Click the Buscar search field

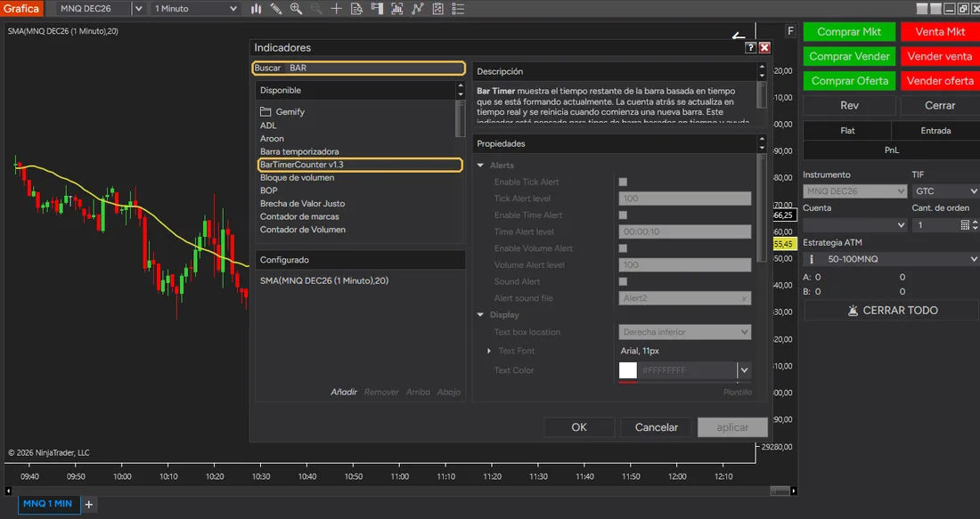[x=359, y=68]
